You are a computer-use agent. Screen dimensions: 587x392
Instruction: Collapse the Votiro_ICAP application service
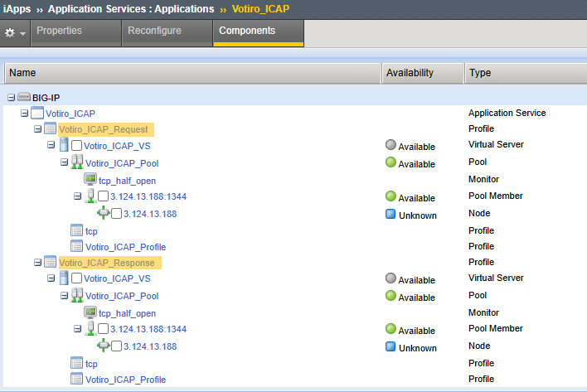point(24,113)
